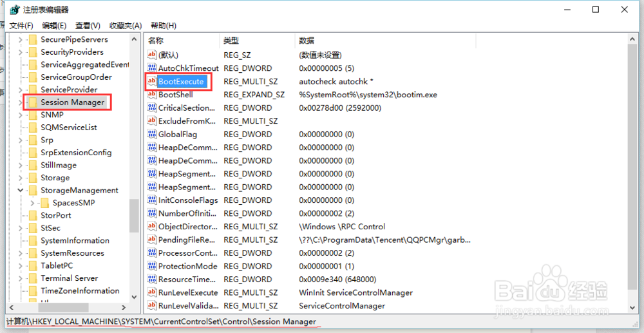Click the ProcessorCont... DWORD icon
Screen dimensions: 644x333
pyautogui.click(x=152, y=253)
